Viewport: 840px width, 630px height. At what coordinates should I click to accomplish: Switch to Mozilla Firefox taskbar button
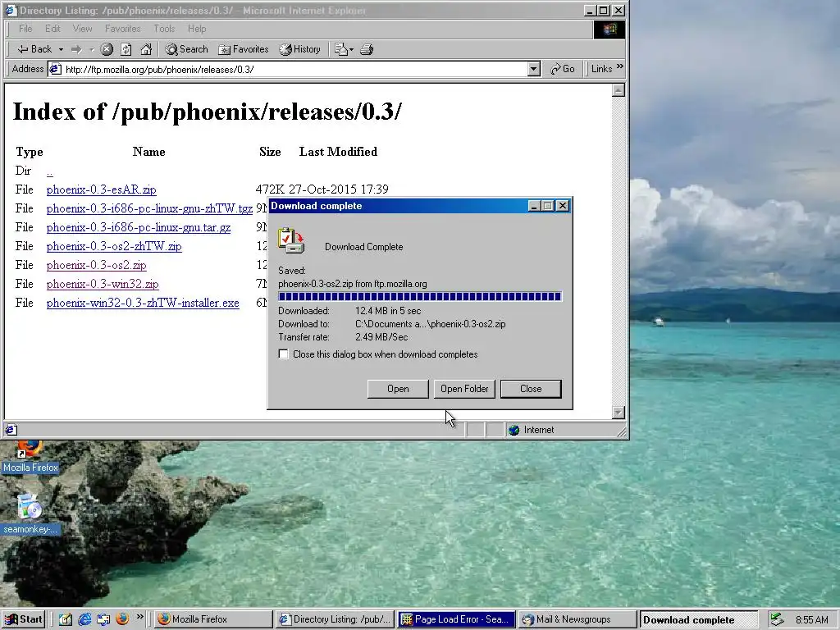[x=213, y=619]
